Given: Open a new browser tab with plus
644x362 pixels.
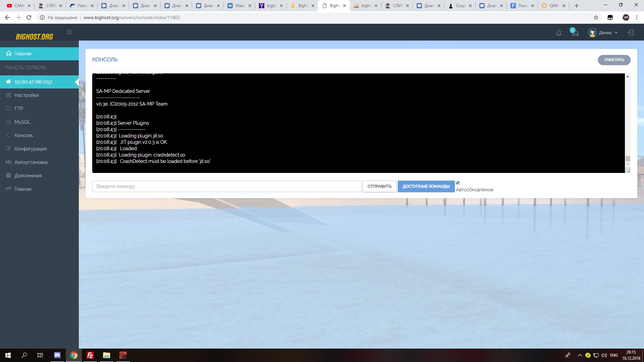Looking at the screenshot, I should point(577,6).
